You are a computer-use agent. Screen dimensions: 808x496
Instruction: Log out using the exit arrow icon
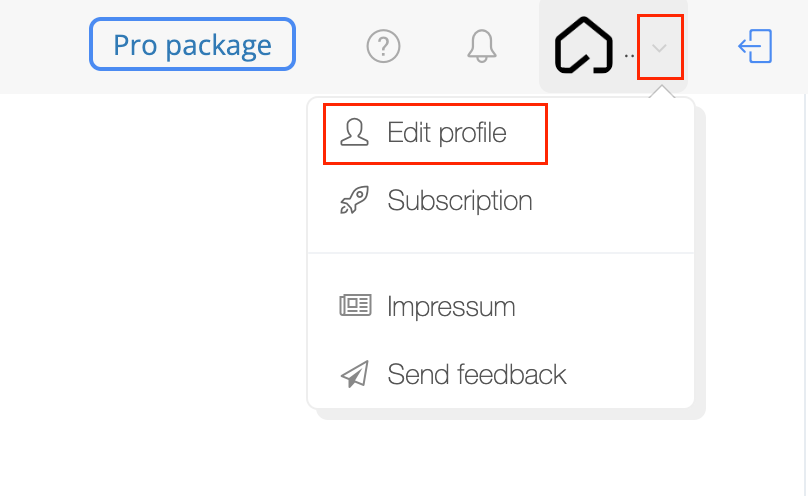pyautogui.click(x=755, y=46)
